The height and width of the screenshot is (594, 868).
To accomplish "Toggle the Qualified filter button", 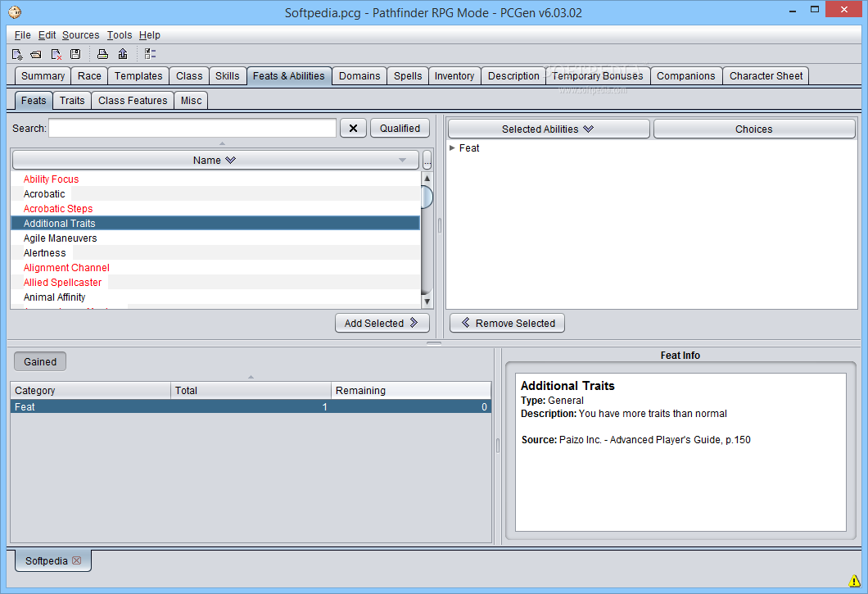I will coord(400,128).
